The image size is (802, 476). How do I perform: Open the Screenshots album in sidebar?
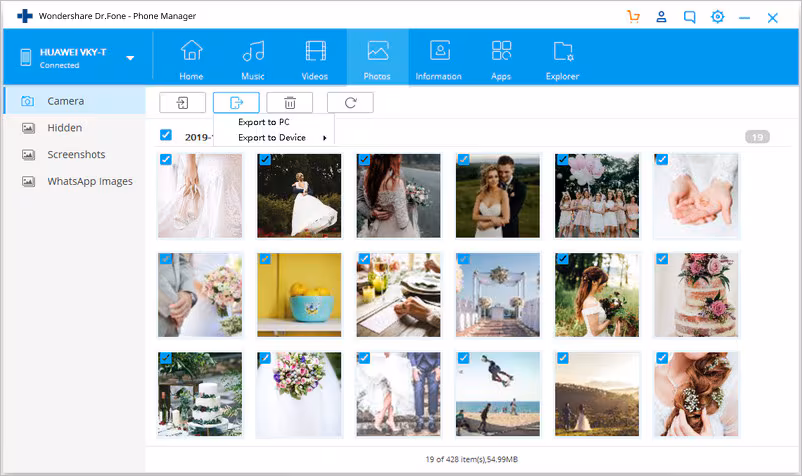[75, 154]
